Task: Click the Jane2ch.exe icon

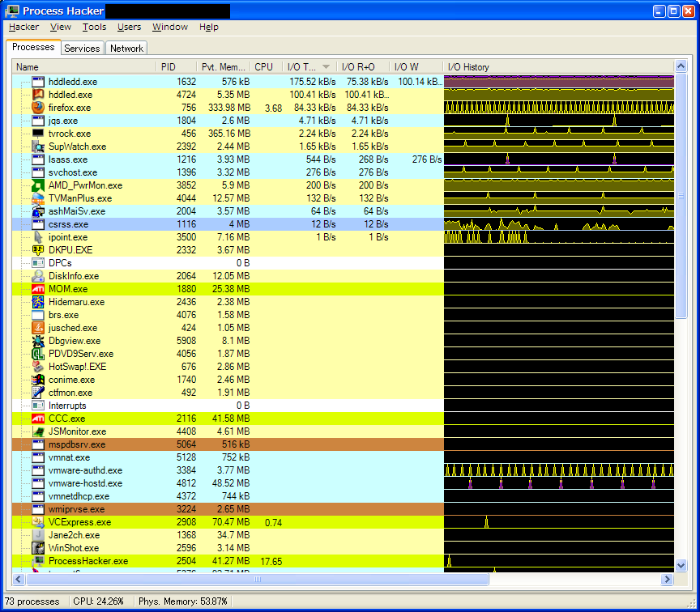Action: coord(38,535)
